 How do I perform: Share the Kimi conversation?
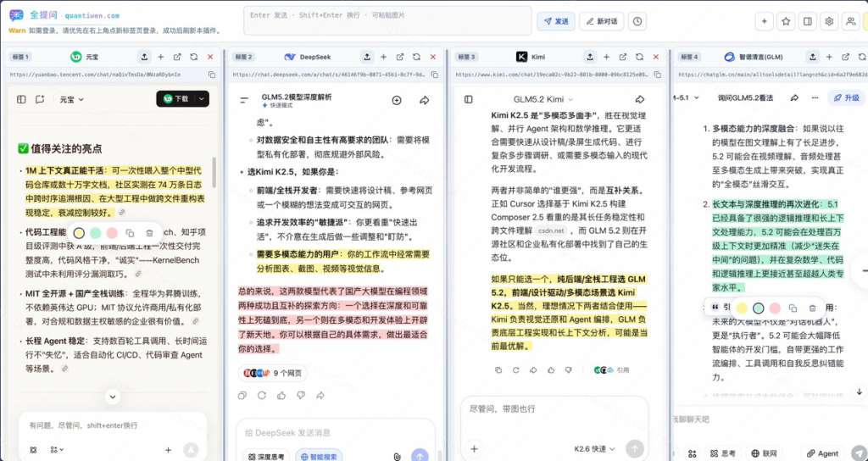pyautogui.click(x=640, y=100)
